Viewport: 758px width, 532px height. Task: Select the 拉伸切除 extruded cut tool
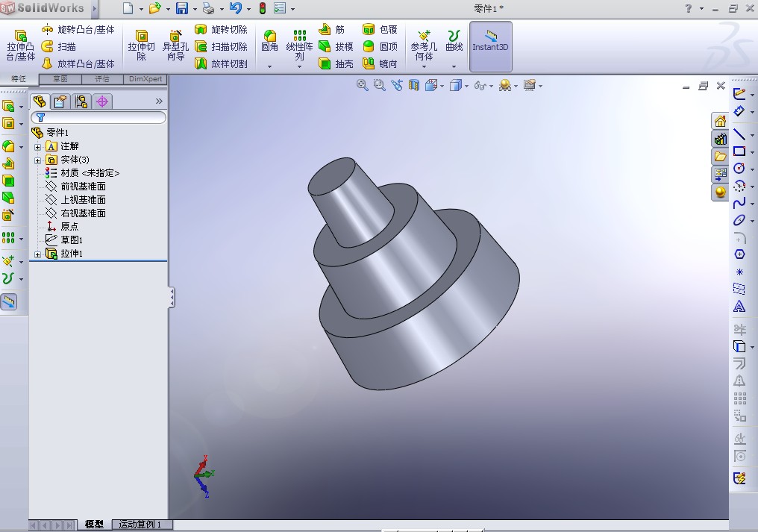coord(141,45)
